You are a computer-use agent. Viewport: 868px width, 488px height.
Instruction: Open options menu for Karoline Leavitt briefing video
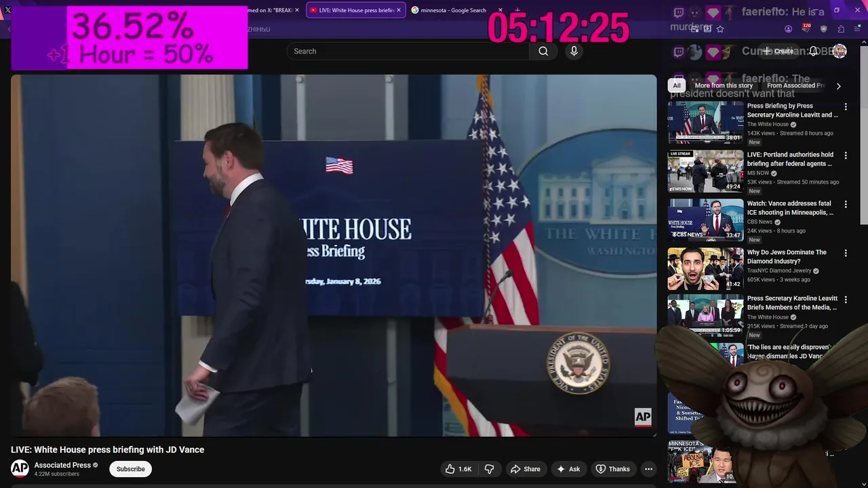(x=846, y=106)
